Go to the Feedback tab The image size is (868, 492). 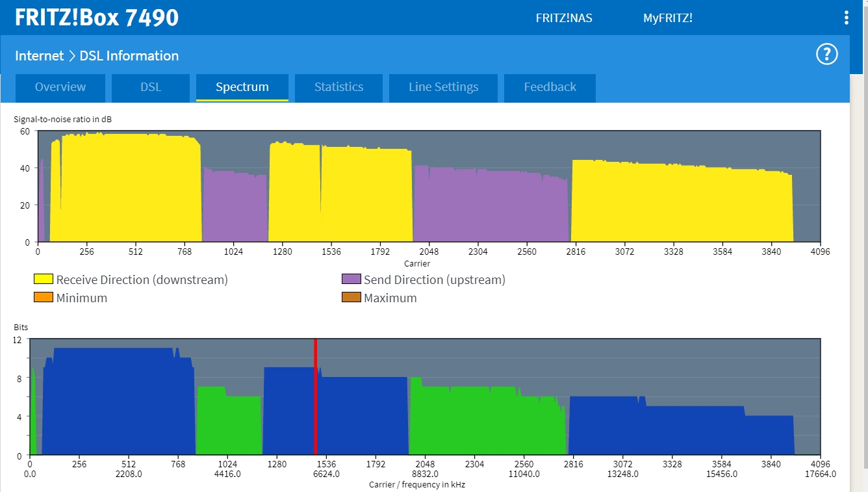[550, 87]
